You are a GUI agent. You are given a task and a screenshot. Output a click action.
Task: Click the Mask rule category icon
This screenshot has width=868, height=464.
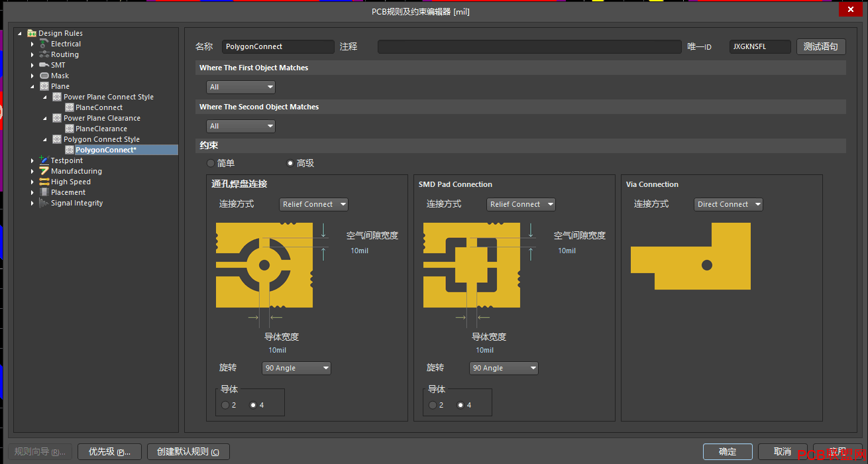click(44, 76)
